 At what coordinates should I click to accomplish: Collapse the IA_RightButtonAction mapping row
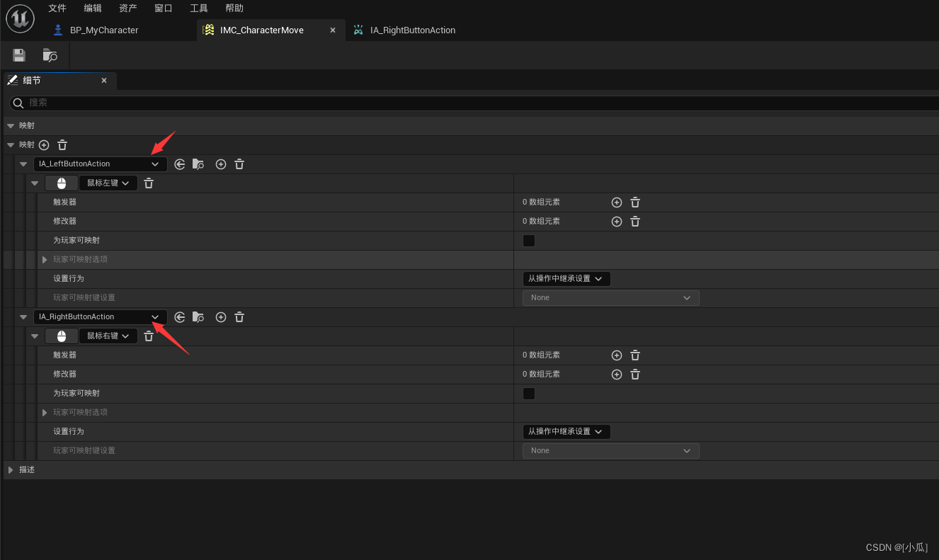point(23,317)
